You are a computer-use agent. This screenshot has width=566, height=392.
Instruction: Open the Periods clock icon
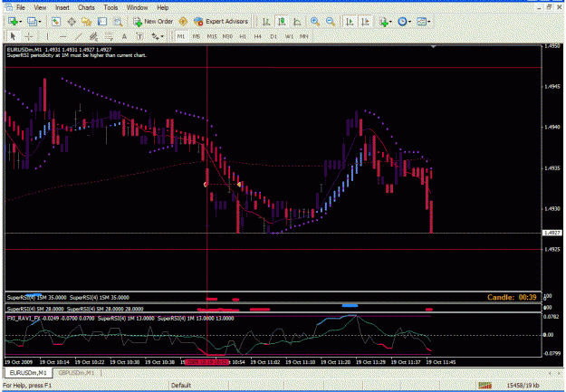click(402, 22)
